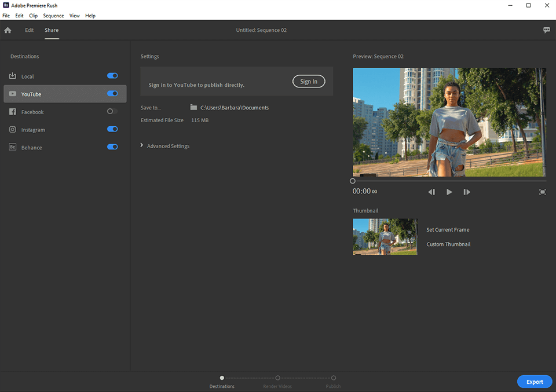Click the thumbnail image preview
This screenshot has width=556, height=392.
(x=385, y=237)
